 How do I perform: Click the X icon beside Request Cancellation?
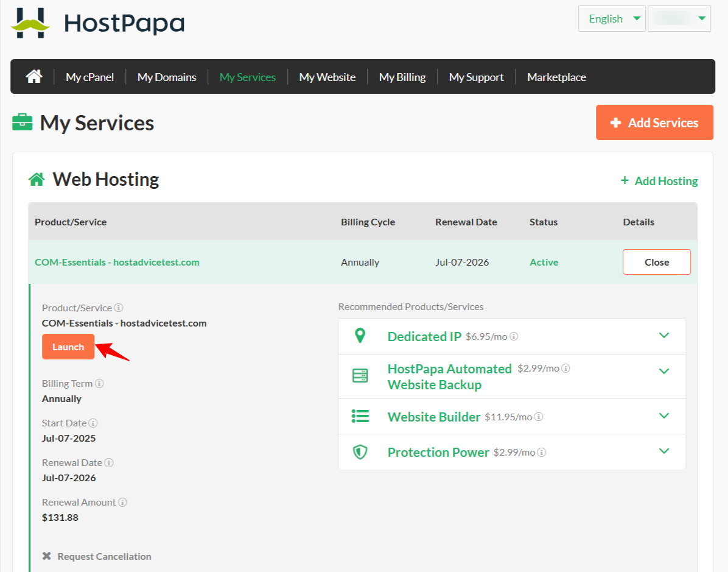46,556
